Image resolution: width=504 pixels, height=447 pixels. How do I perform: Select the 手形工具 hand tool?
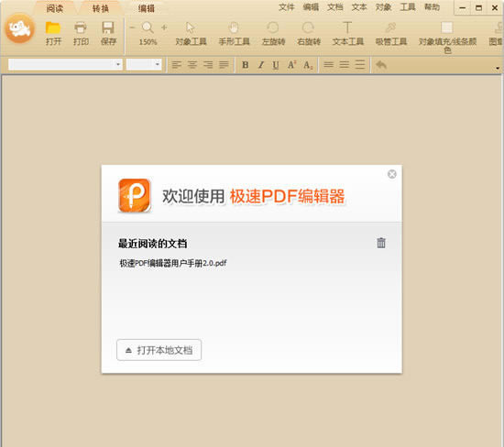234,33
